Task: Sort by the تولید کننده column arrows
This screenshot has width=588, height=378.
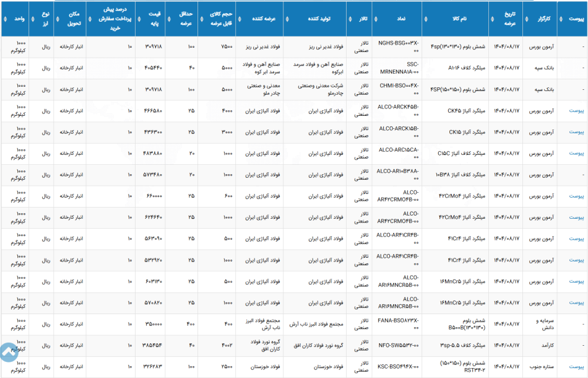Action: (x=287, y=19)
